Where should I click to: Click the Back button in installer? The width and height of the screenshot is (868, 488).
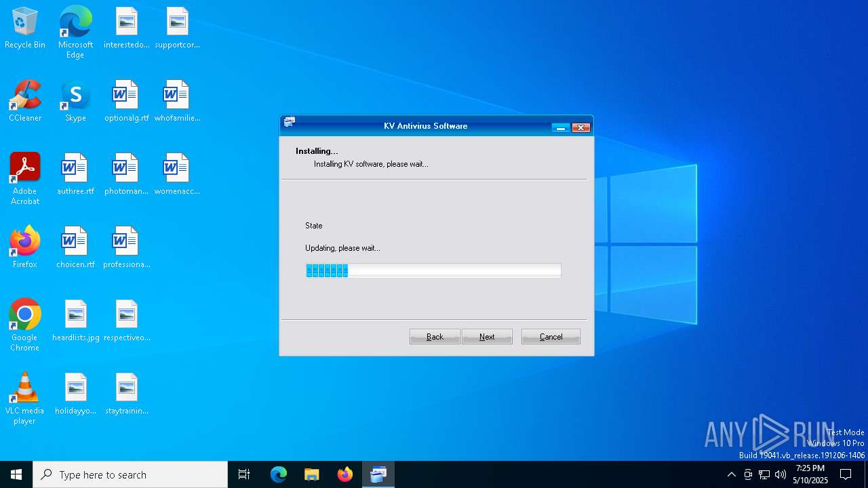click(x=435, y=337)
